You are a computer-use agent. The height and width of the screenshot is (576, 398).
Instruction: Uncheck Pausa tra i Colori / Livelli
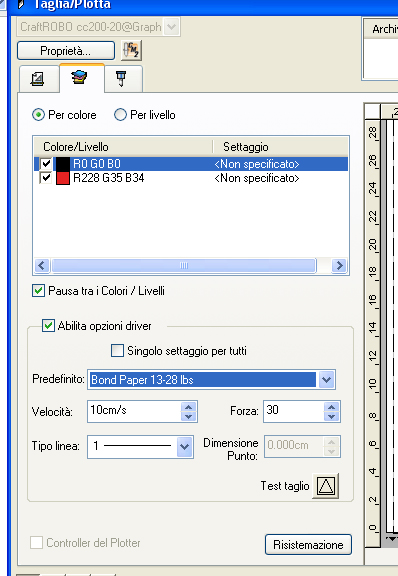tap(38, 291)
